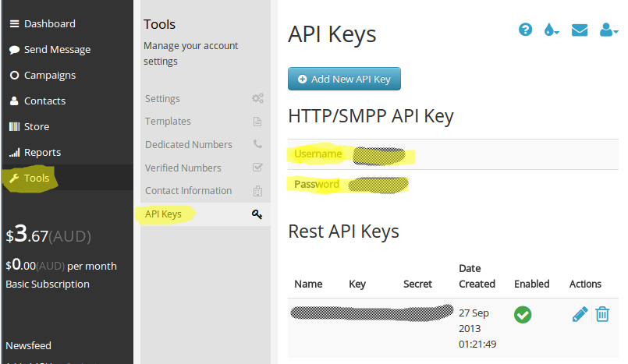Image resolution: width=628 pixels, height=364 pixels.
Task: Click the Tools wrench icon
Action: tap(13, 178)
